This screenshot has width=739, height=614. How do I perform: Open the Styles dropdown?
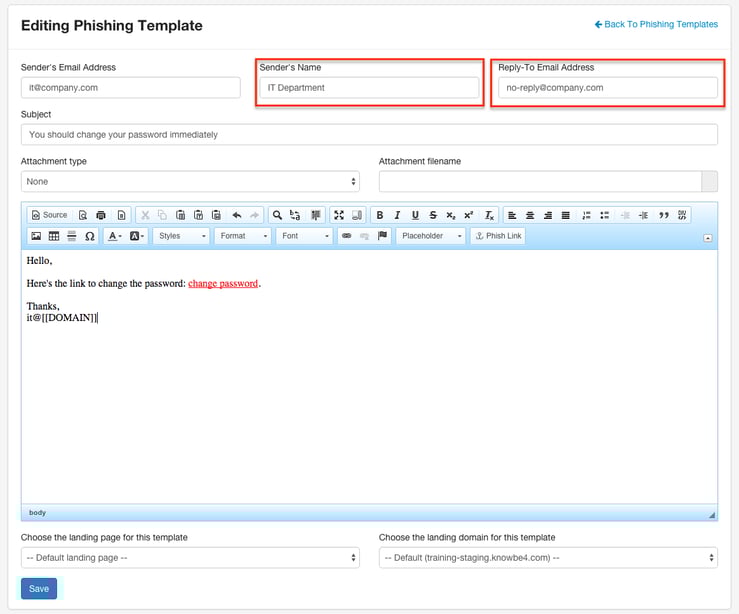tap(182, 236)
